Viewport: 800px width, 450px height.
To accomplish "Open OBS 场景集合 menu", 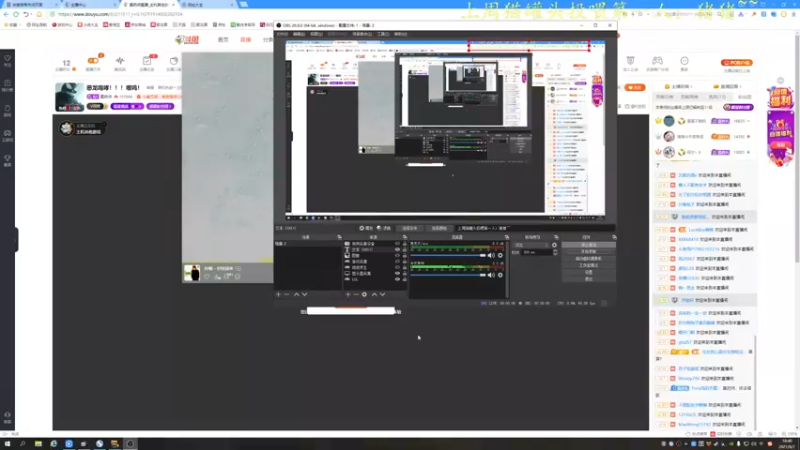I will click(362, 34).
